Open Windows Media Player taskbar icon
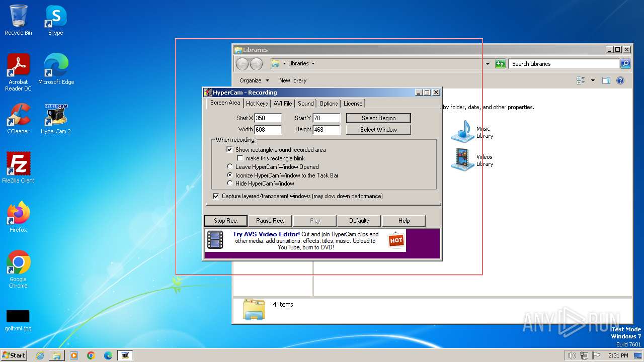The width and height of the screenshot is (644, 362). 74,355
